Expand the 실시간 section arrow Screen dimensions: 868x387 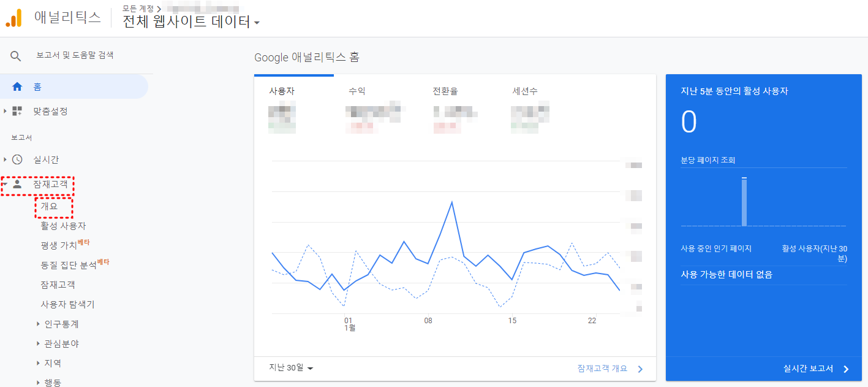(x=5, y=159)
